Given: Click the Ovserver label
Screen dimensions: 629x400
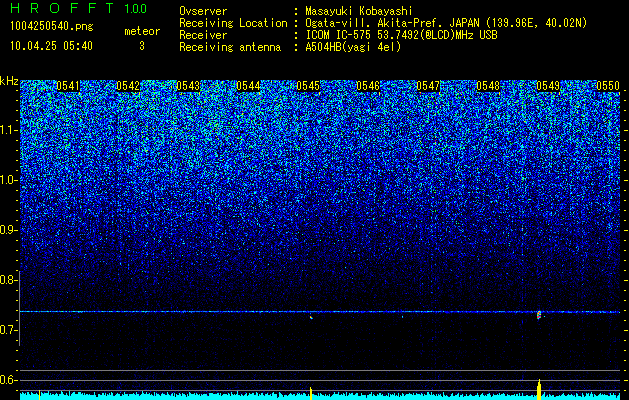Looking at the screenshot, I should point(203,11).
